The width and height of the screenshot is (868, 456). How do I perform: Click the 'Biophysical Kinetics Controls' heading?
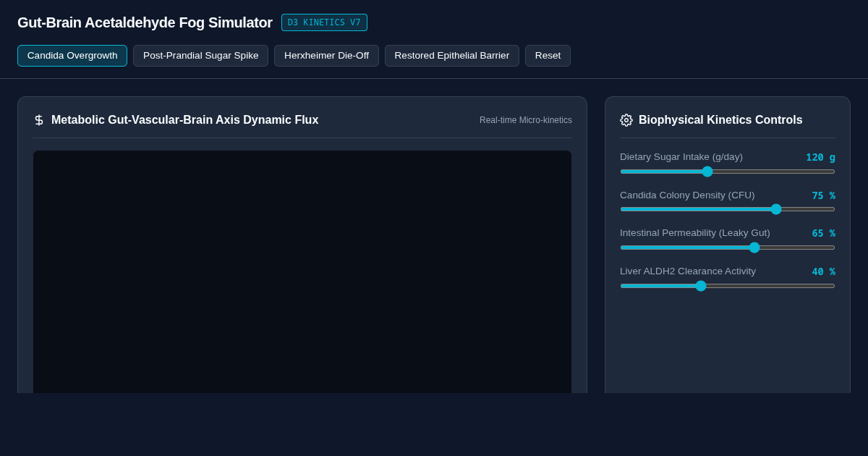[720, 120]
